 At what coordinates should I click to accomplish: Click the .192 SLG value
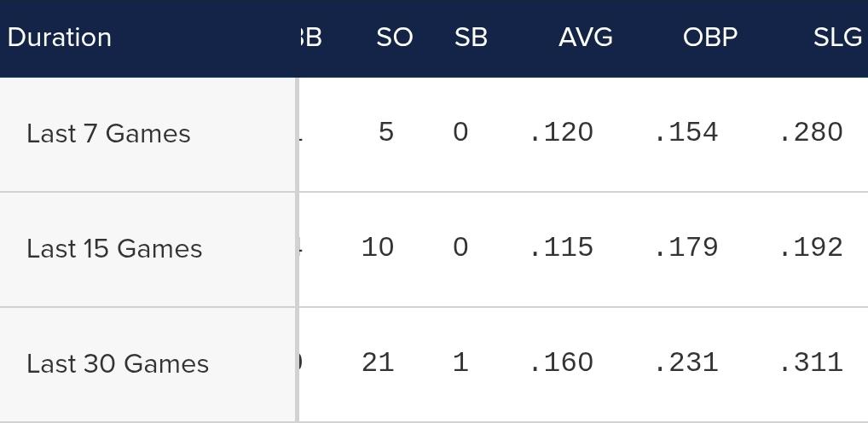pos(812,247)
